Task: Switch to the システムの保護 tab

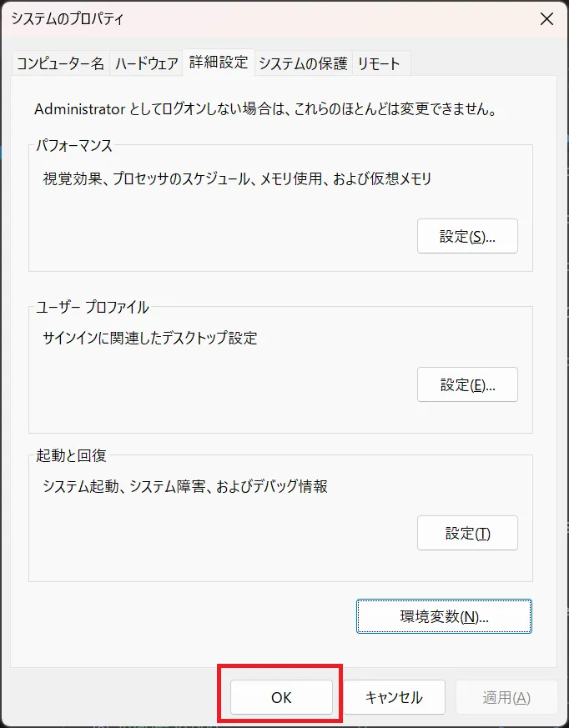Action: coord(305,62)
